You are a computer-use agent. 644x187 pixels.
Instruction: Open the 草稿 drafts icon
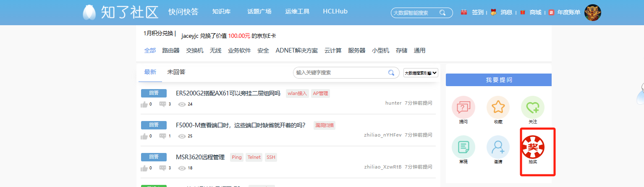[463, 147]
